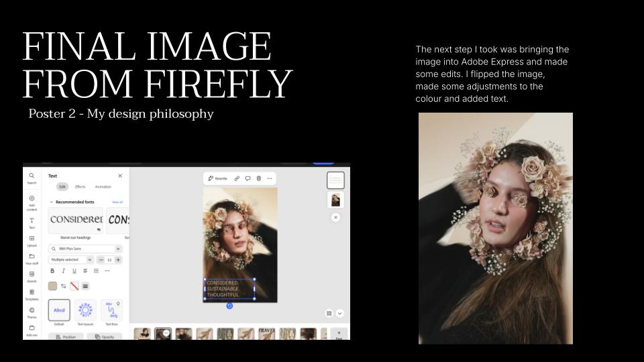Decrease font size with minus button
The width and height of the screenshot is (644, 362).
(x=101, y=260)
